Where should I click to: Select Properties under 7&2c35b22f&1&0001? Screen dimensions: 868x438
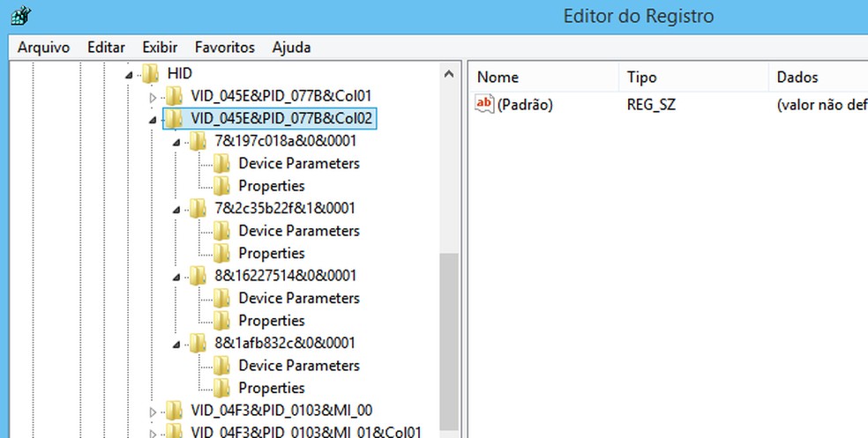click(272, 254)
